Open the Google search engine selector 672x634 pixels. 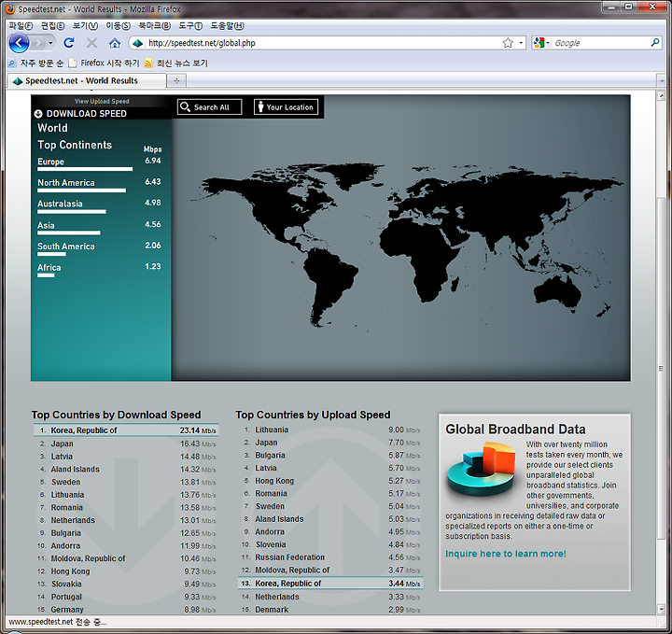tap(541, 43)
